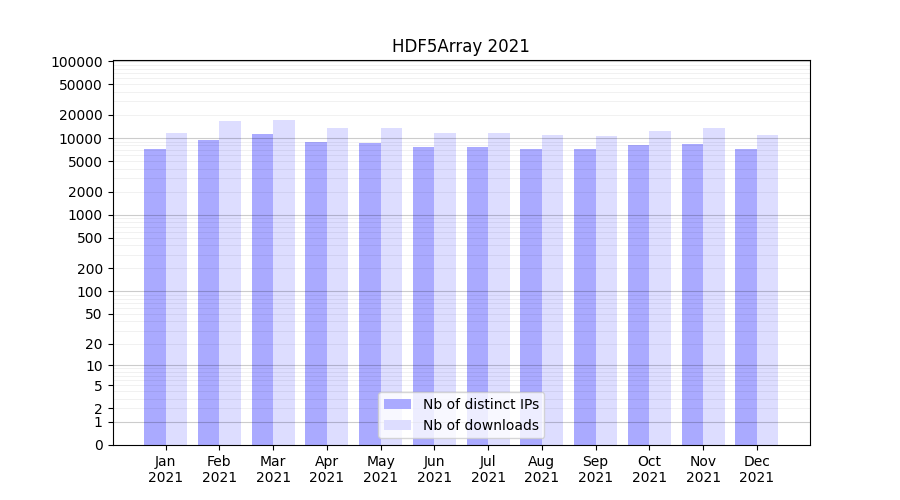Select the 'Nb of distinct IPs' legend label

[x=480, y=404]
